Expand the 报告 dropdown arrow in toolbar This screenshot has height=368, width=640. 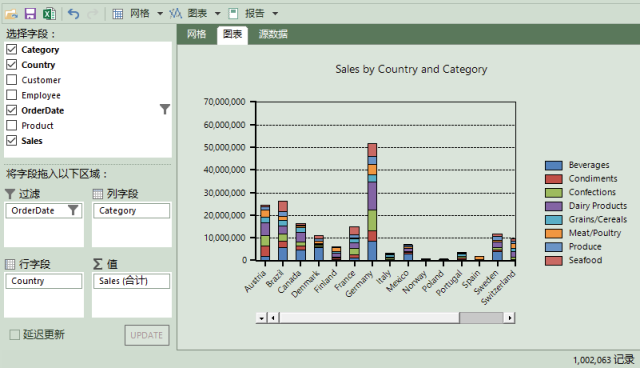tap(276, 14)
